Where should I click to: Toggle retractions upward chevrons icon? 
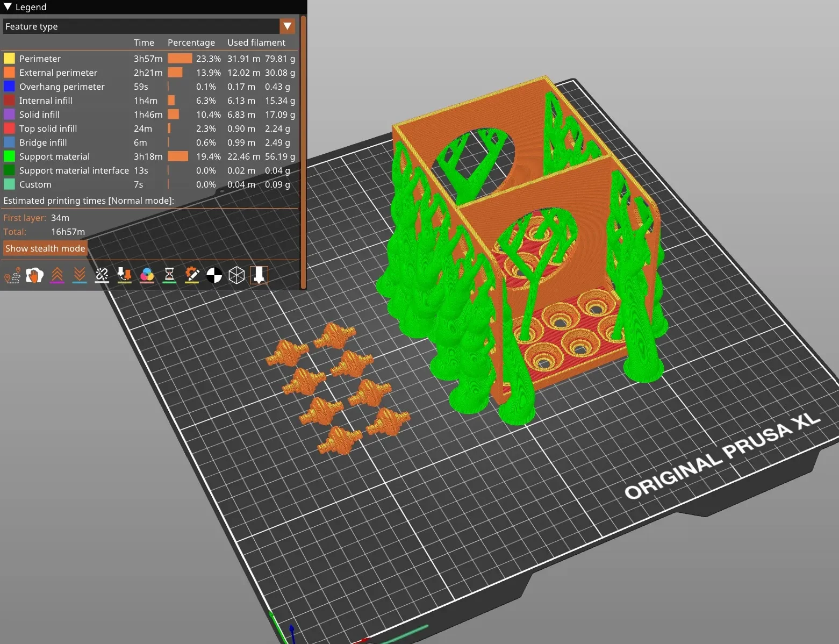tap(57, 275)
